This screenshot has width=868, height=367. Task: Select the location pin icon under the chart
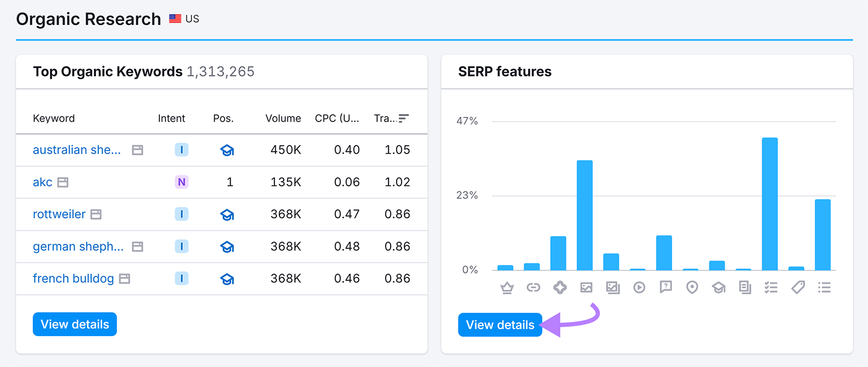pyautogui.click(x=692, y=288)
